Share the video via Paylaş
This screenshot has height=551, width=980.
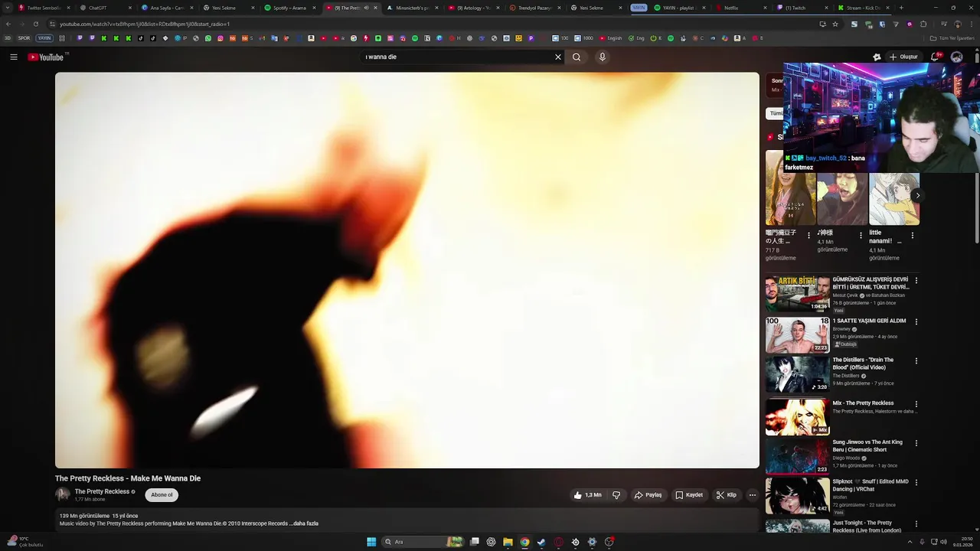click(x=648, y=495)
